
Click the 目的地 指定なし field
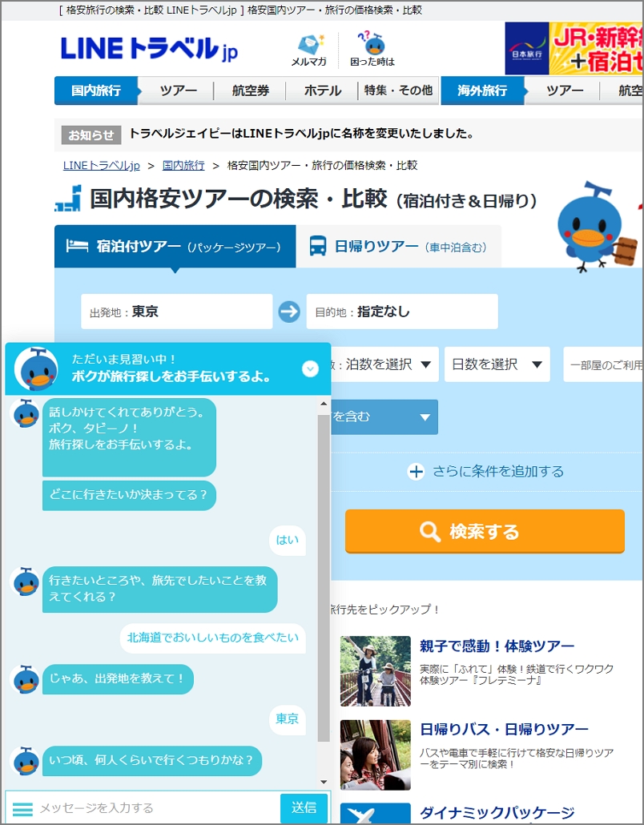pos(402,312)
